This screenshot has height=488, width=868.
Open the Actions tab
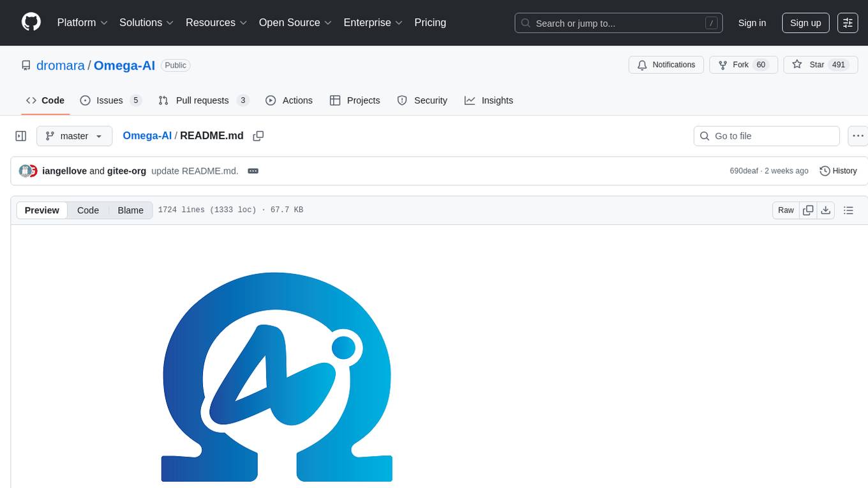[289, 100]
